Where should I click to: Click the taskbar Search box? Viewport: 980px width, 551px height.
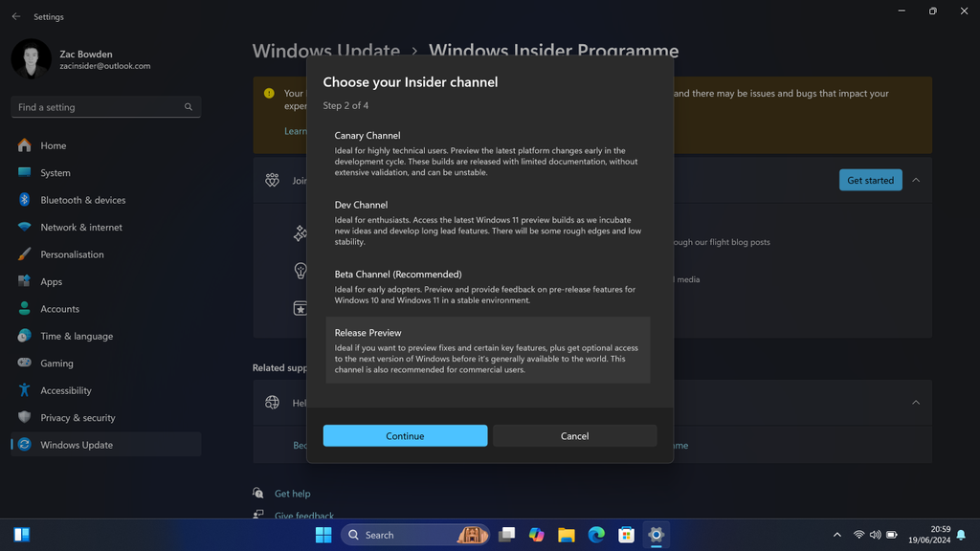pyautogui.click(x=415, y=535)
